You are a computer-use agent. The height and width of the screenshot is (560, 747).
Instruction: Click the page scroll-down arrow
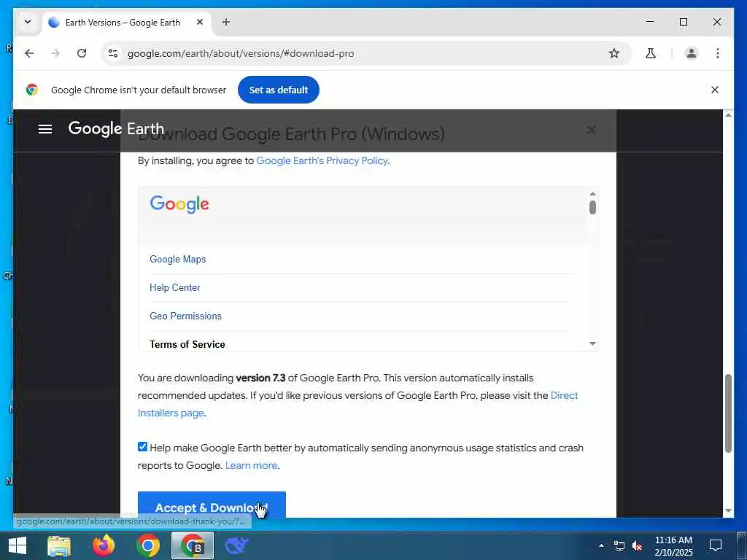click(x=728, y=511)
